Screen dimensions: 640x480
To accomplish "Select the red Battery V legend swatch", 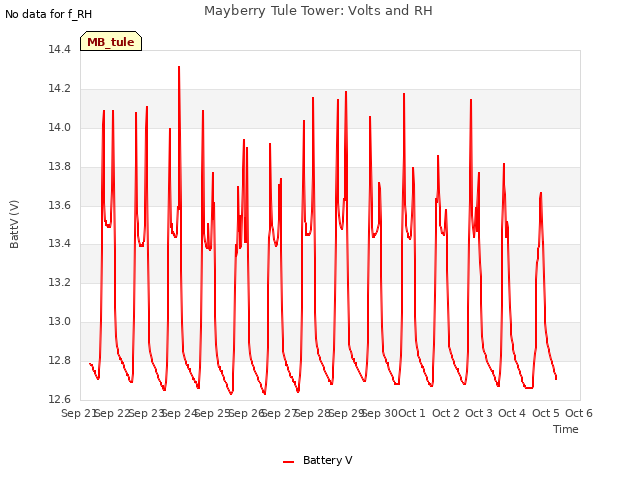I will pos(289,462).
